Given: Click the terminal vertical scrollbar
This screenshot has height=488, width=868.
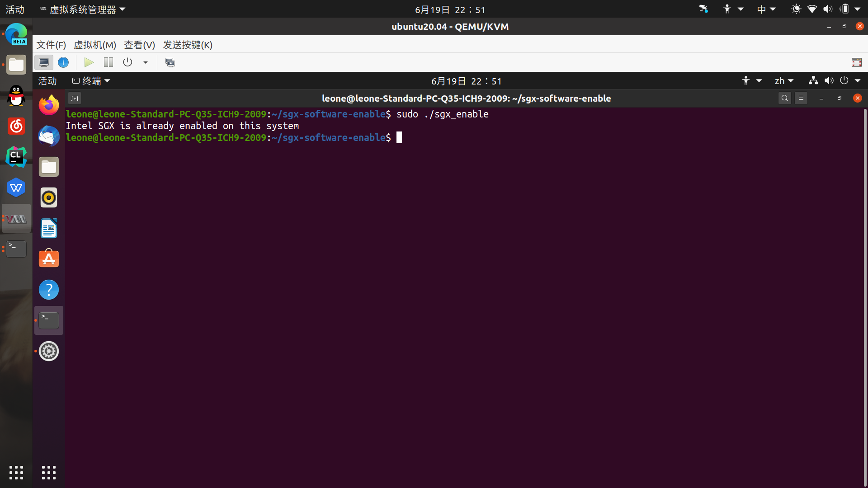Looking at the screenshot, I should pyautogui.click(x=865, y=297).
